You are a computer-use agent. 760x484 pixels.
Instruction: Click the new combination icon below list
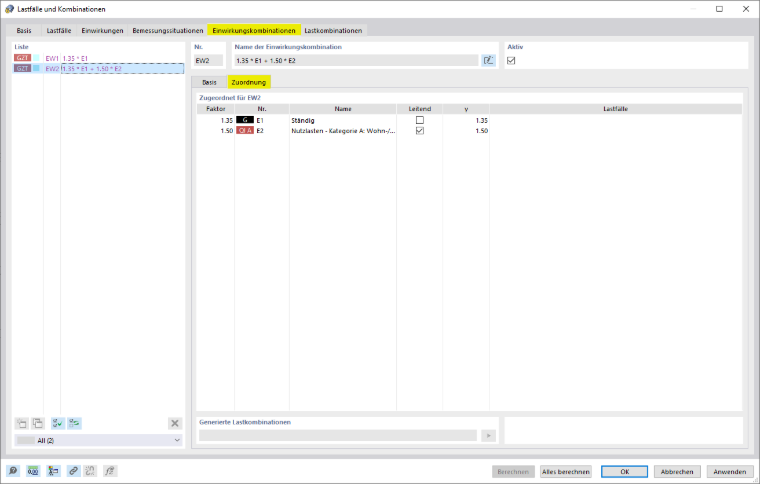[x=22, y=423]
